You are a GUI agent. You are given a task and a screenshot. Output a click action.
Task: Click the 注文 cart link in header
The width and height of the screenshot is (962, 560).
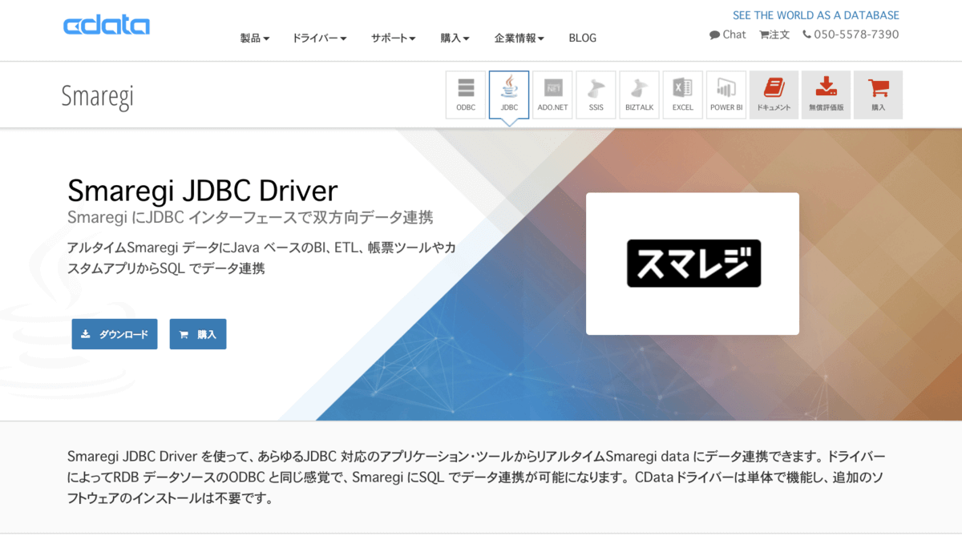tap(774, 34)
